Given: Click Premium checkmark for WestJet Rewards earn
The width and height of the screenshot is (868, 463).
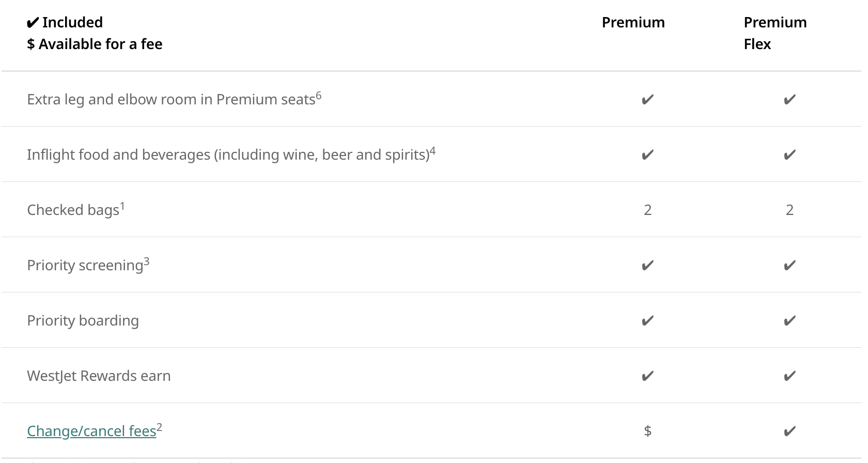Looking at the screenshot, I should pos(647,376).
